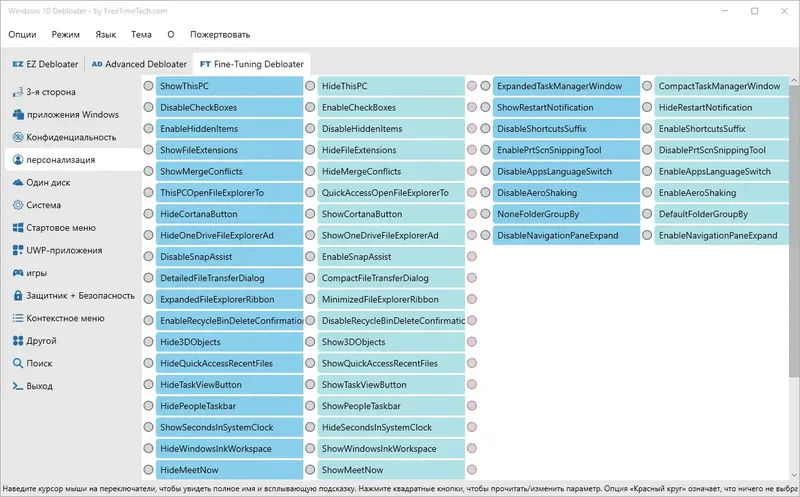Click the Выход terminal icon
The width and height of the screenshot is (800, 497).
pos(18,386)
